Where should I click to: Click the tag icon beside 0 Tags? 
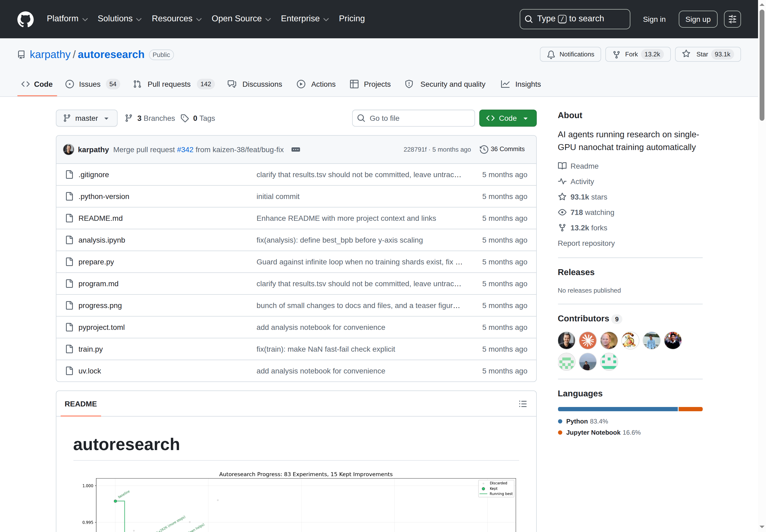click(x=185, y=118)
